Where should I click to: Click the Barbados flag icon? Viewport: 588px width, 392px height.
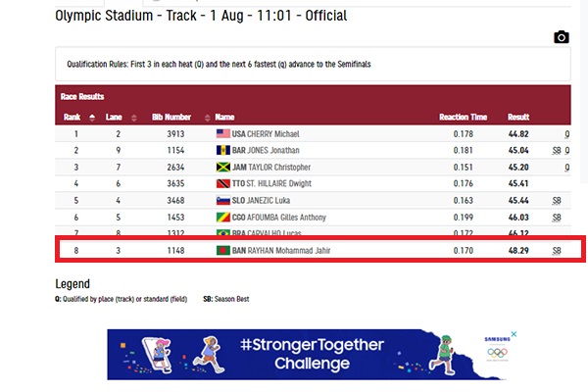click(222, 150)
